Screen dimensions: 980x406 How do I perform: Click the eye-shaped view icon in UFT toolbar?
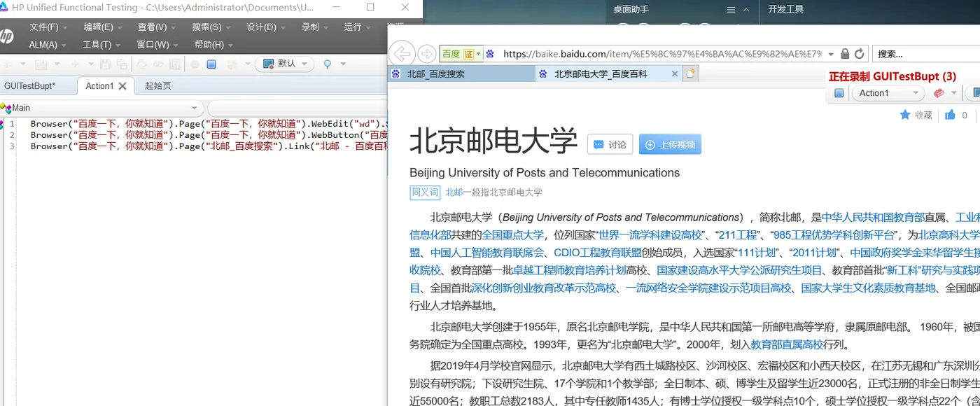pyautogui.click(x=158, y=64)
